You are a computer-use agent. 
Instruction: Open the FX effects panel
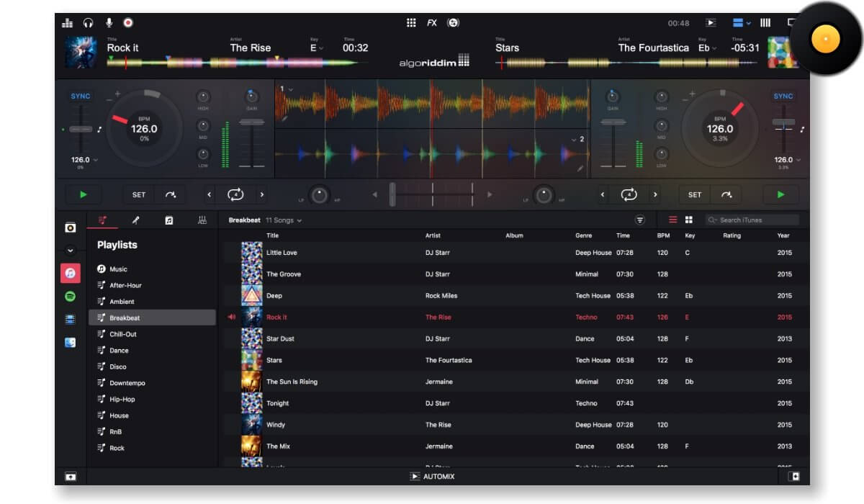click(x=431, y=23)
